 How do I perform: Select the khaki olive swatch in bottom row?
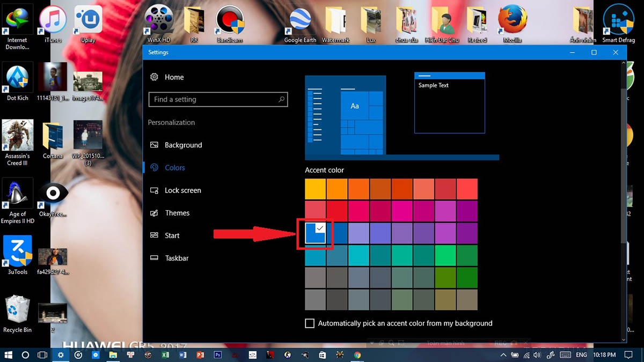pos(445,299)
